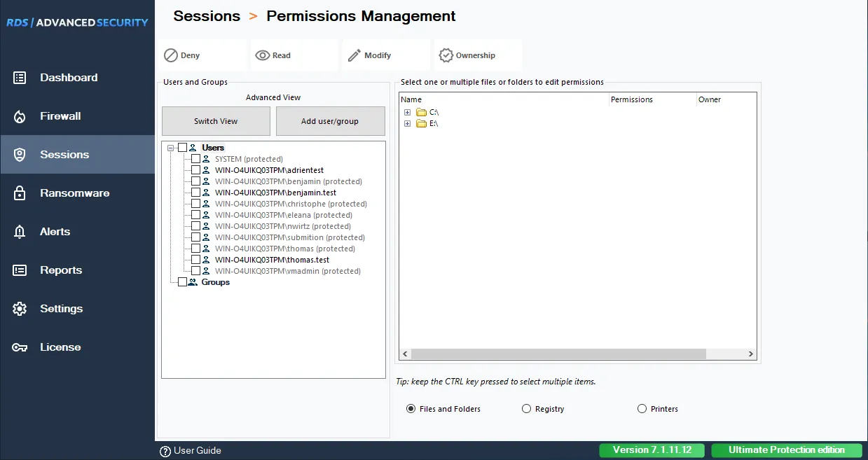Open the Firewall section
Image resolution: width=868 pixels, height=460 pixels.
pyautogui.click(x=61, y=116)
